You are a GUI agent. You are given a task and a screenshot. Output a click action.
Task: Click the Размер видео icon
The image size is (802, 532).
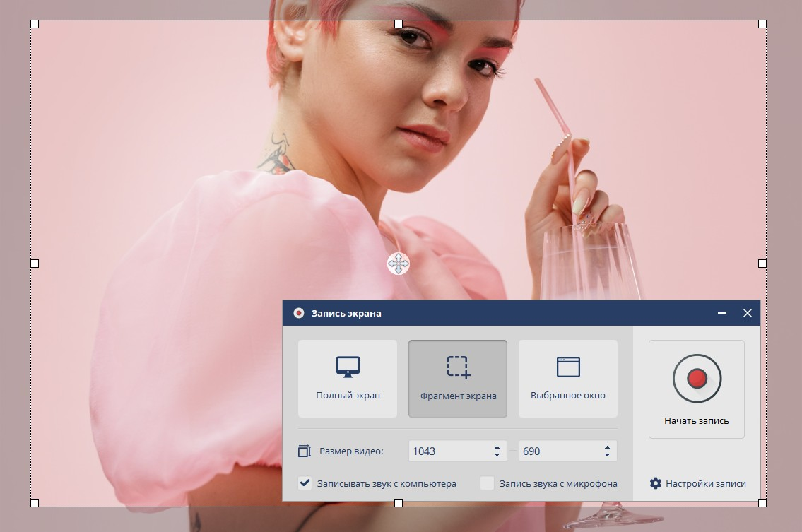305,451
